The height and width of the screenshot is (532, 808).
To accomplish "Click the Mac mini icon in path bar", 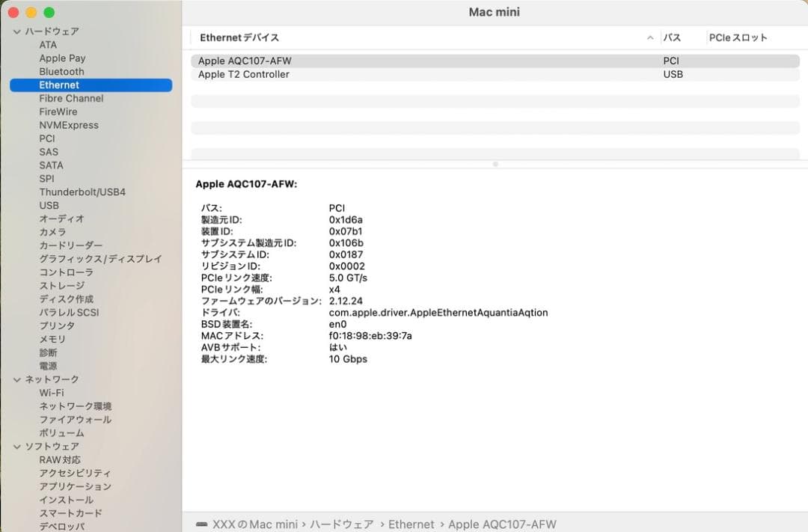I will tap(201, 525).
